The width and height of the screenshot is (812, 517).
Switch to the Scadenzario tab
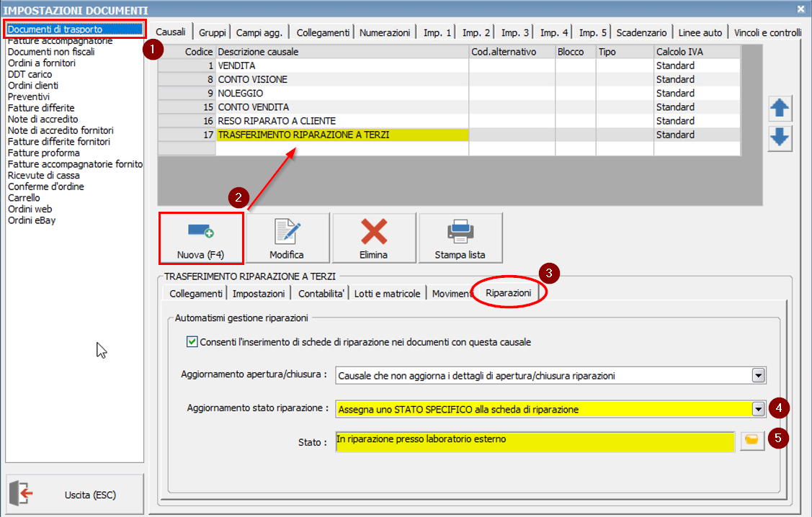point(642,32)
